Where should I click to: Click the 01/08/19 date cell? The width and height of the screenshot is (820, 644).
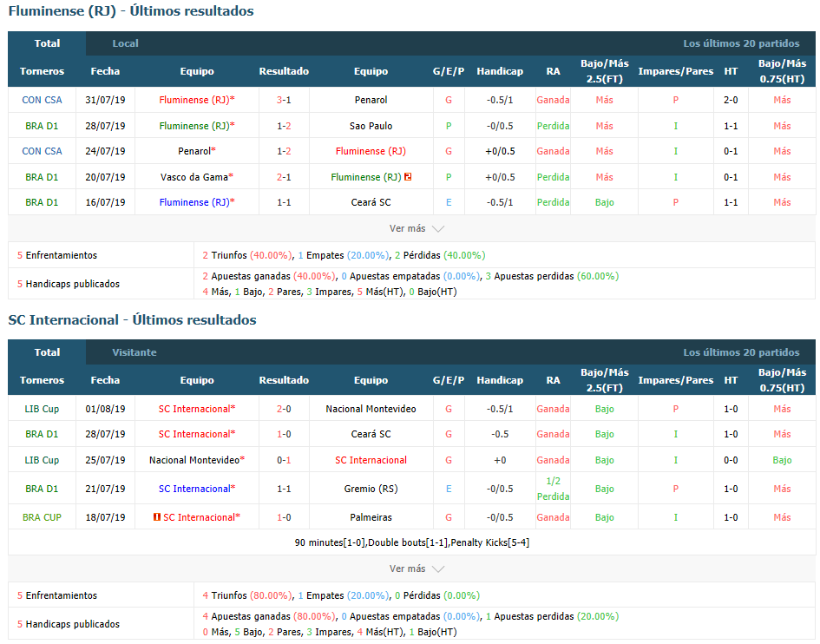click(105, 409)
